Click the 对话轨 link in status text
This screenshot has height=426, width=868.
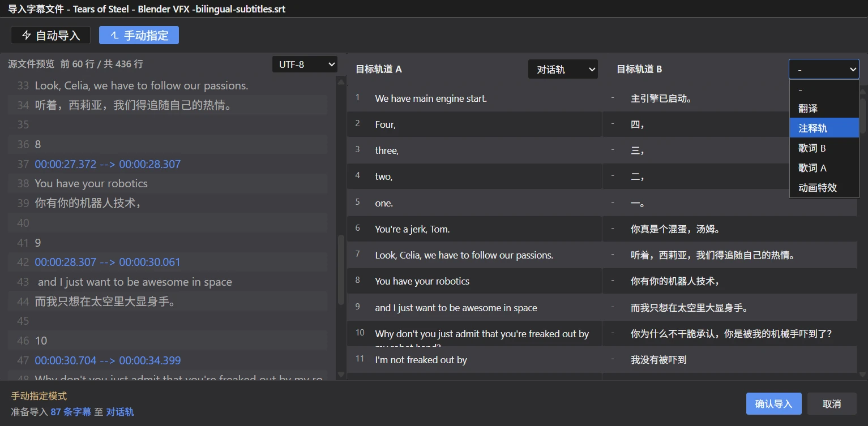(120, 412)
